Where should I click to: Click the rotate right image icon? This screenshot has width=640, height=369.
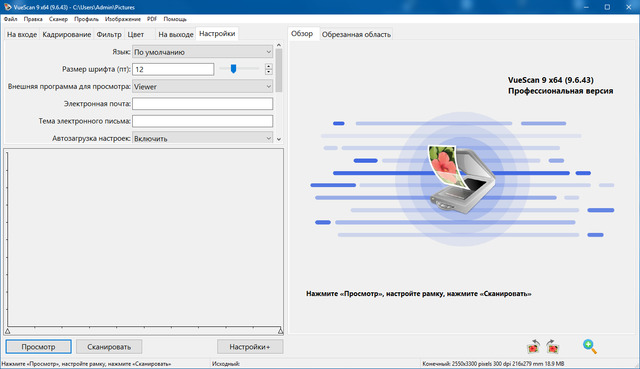(x=553, y=347)
